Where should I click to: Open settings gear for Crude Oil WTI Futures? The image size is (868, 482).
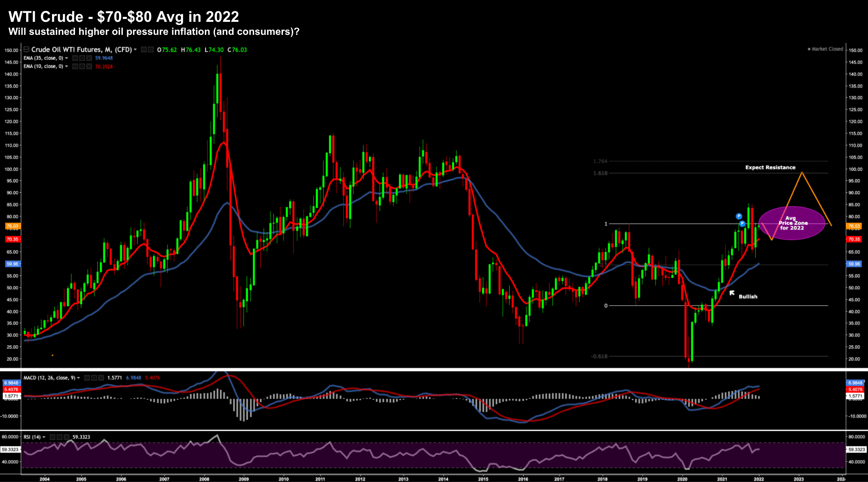[x=151, y=50]
